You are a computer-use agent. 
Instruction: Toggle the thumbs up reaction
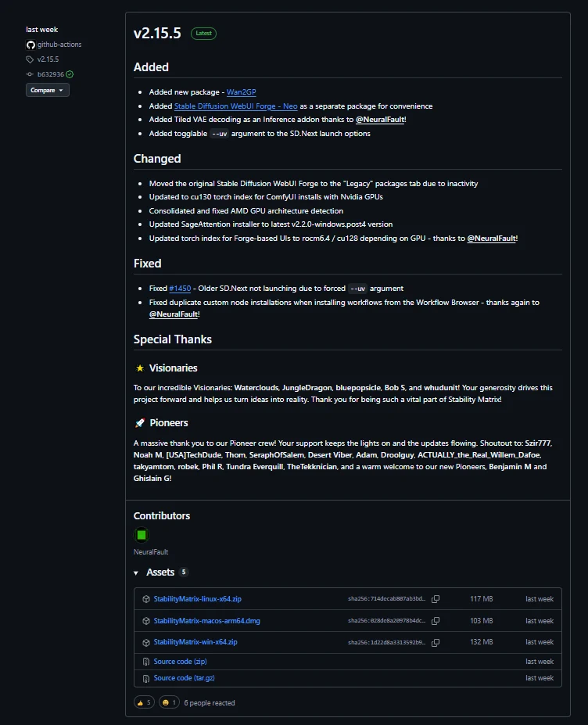[x=144, y=702]
